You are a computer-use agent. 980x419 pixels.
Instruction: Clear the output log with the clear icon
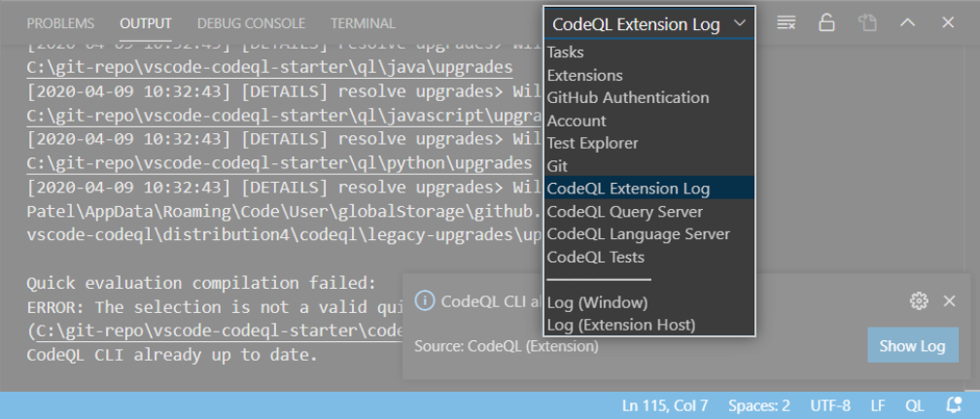[786, 23]
